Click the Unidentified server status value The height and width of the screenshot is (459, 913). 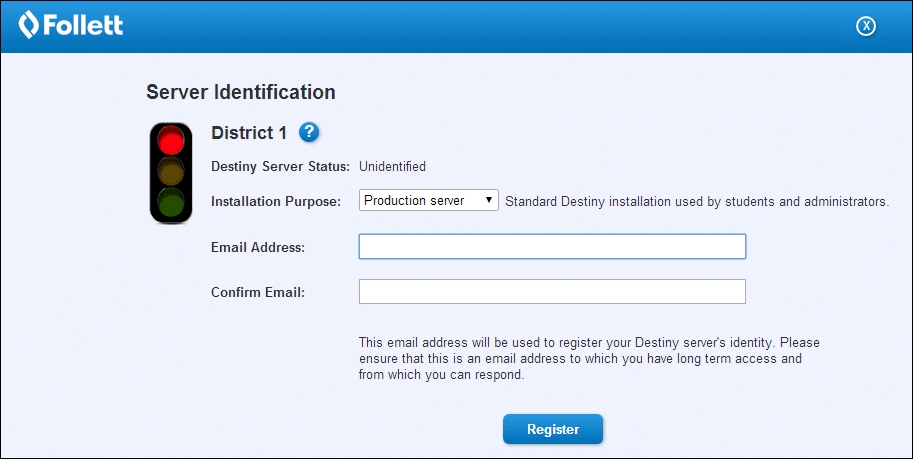(x=392, y=167)
